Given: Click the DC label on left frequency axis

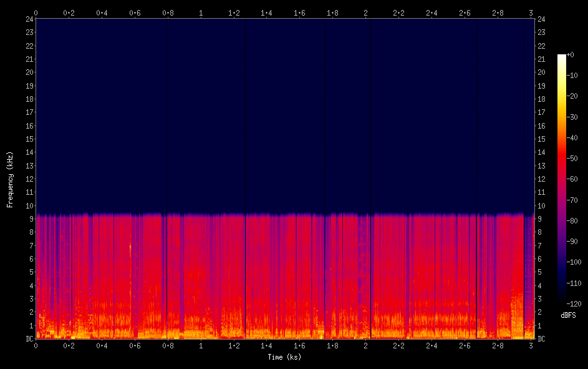Looking at the screenshot, I should [29, 339].
